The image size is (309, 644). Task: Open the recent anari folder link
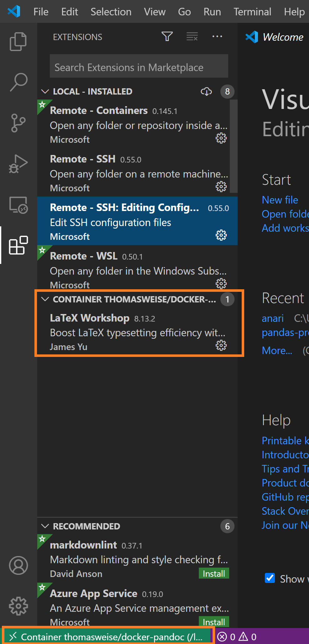click(273, 318)
